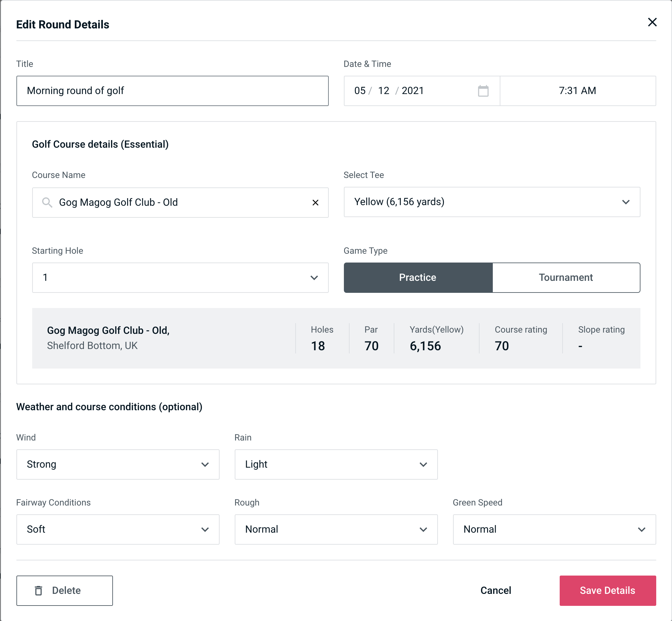Click Save Details button
Screen dimensions: 672x621
(x=607, y=590)
